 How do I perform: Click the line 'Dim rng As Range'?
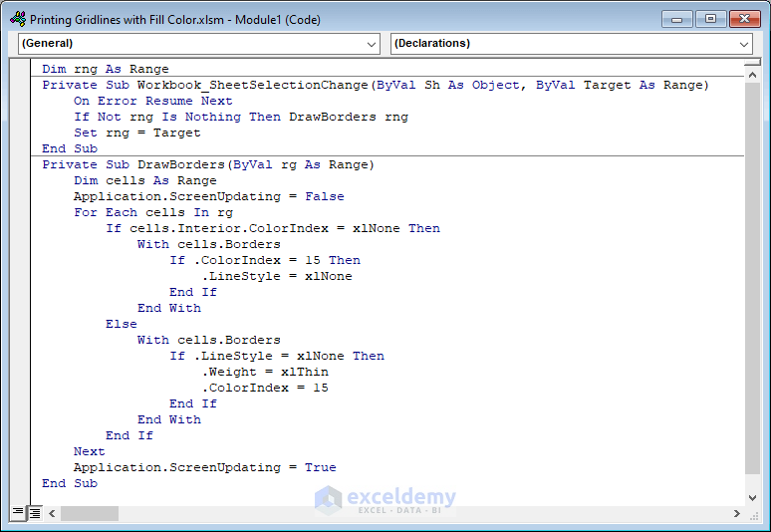[x=106, y=69]
